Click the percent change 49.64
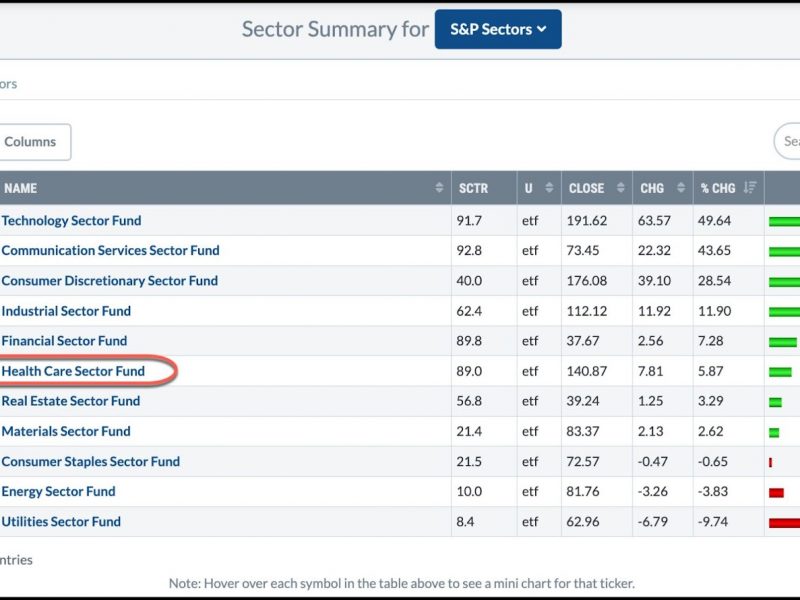The height and width of the screenshot is (600, 800). coord(714,220)
